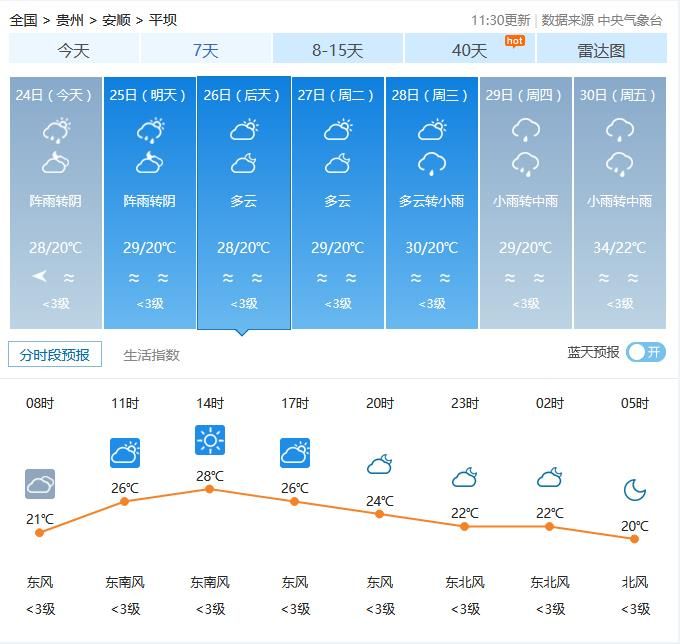The image size is (680, 644).
Task: Click the 14时 28℃ point on temperature curve
Action: (x=209, y=489)
